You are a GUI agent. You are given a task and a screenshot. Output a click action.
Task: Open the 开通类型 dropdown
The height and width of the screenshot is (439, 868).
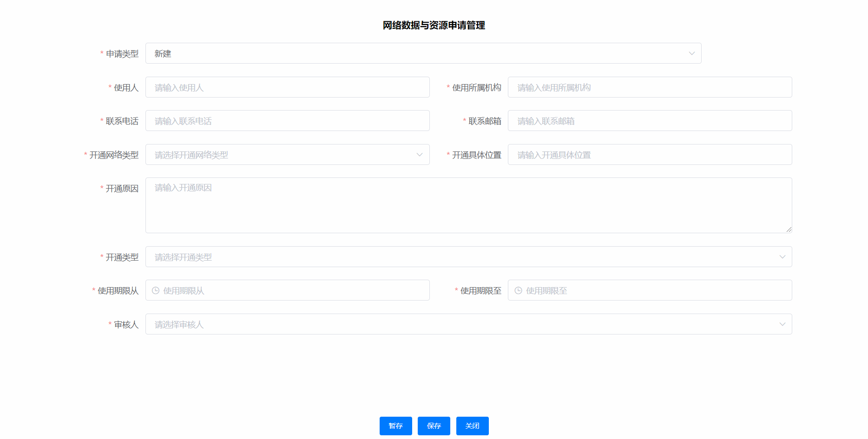point(468,257)
